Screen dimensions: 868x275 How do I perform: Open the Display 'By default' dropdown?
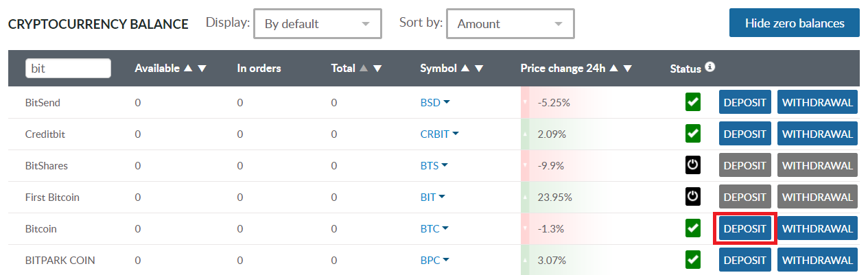(317, 24)
